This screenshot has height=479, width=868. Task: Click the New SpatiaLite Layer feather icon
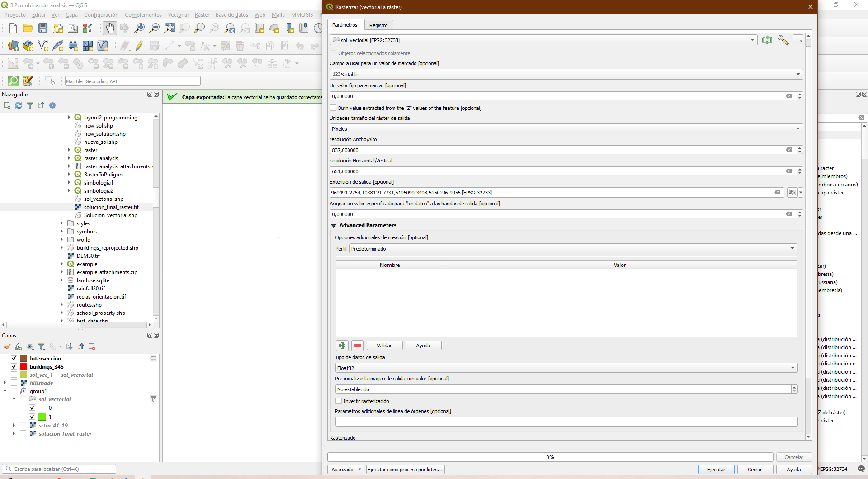point(58,46)
